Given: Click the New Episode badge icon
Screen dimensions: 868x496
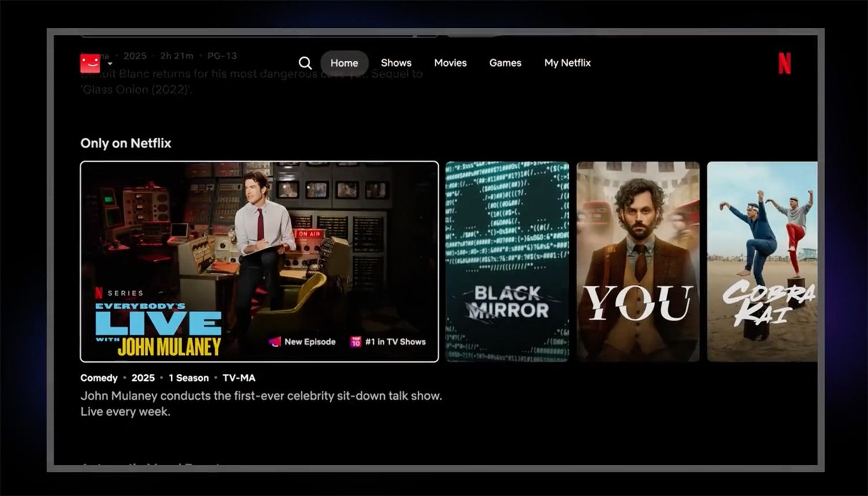Looking at the screenshot, I should (x=274, y=342).
